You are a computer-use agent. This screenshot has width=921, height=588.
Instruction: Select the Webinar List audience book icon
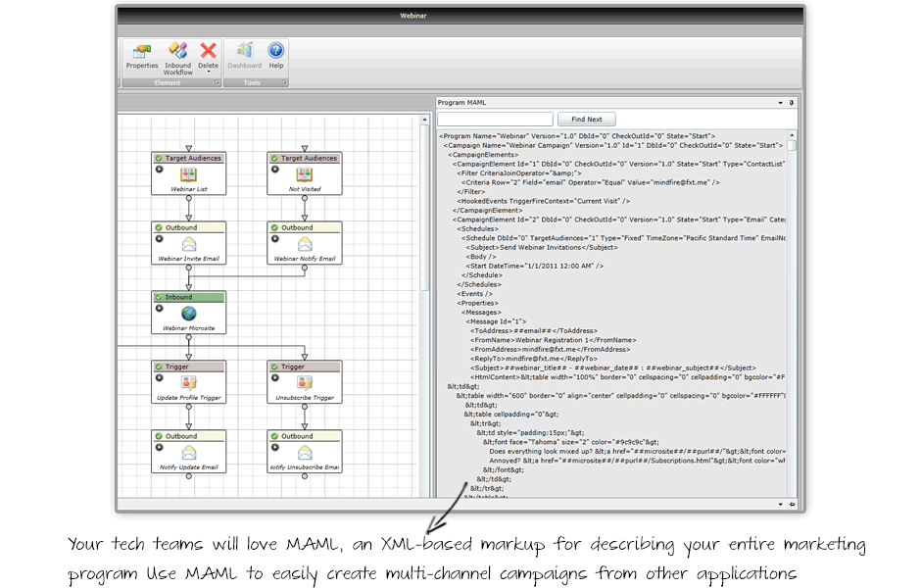click(189, 174)
